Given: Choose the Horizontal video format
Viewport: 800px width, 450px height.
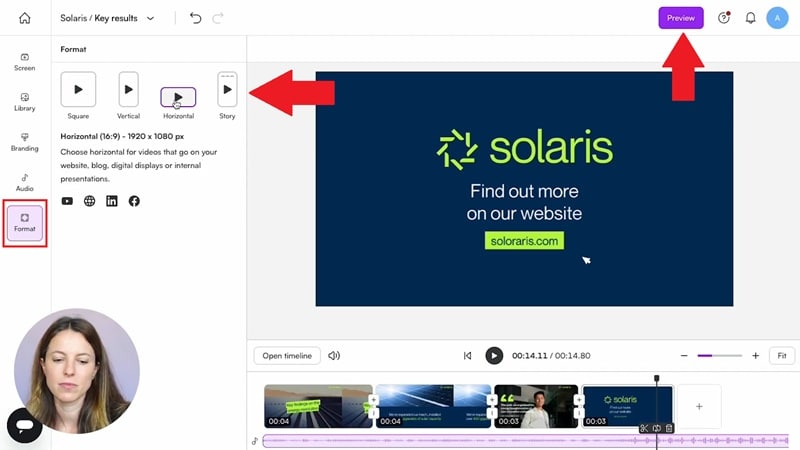Looking at the screenshot, I should coord(178,97).
